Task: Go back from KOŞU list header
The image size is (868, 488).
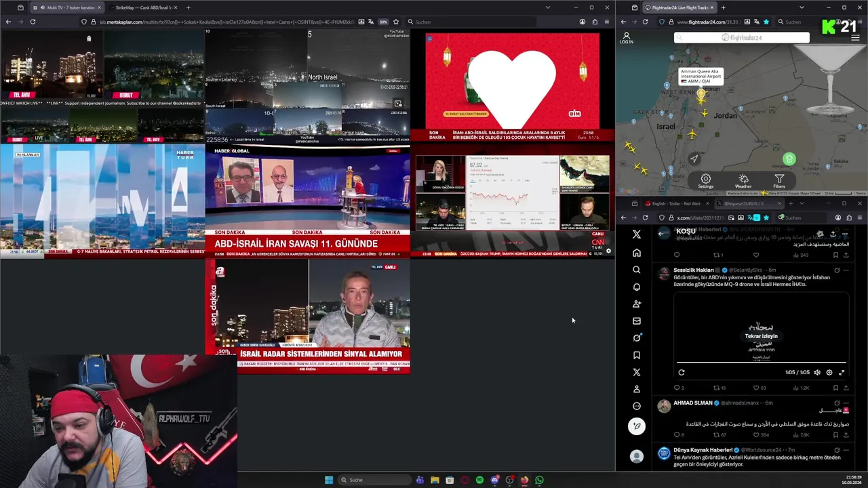Action: click(x=662, y=234)
